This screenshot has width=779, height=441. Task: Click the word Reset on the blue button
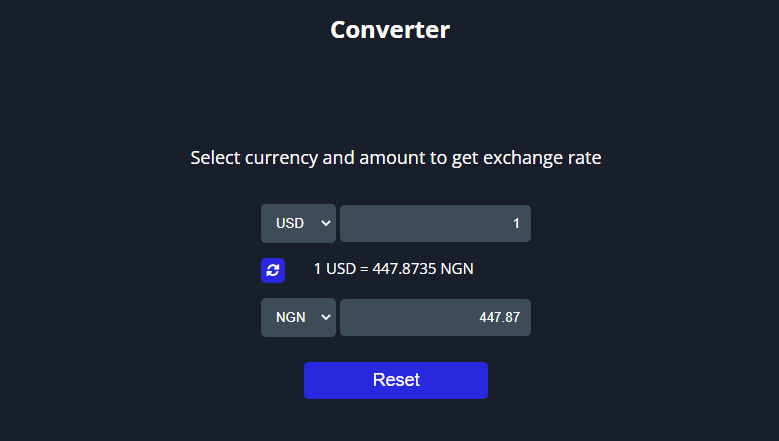tap(396, 380)
